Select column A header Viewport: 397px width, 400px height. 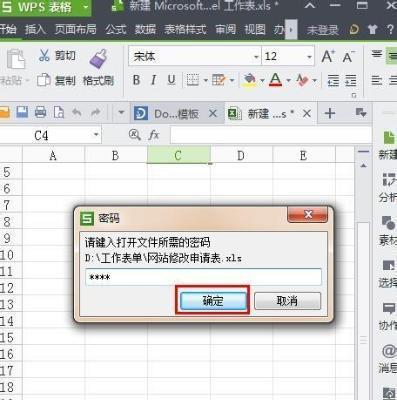pyautogui.click(x=53, y=155)
